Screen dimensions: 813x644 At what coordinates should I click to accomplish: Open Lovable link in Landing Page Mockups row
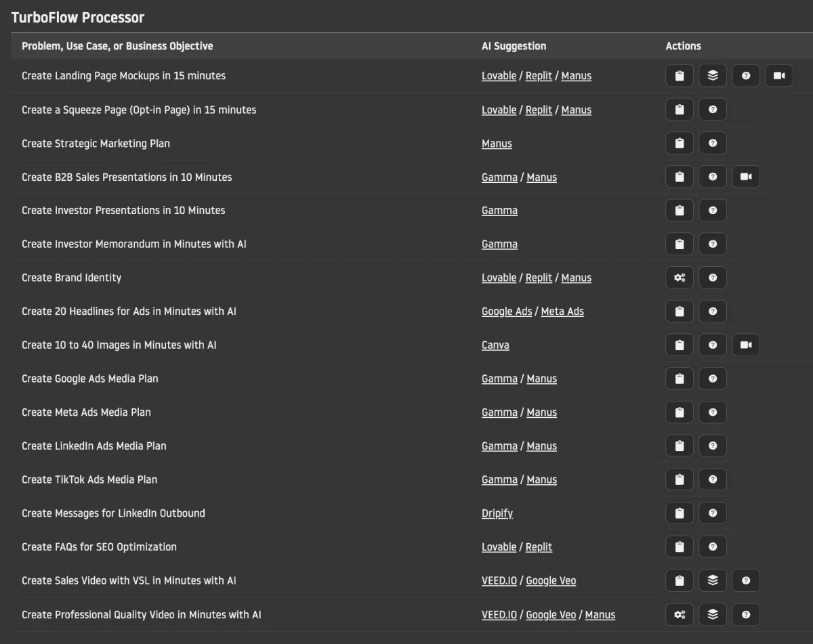[499, 76]
